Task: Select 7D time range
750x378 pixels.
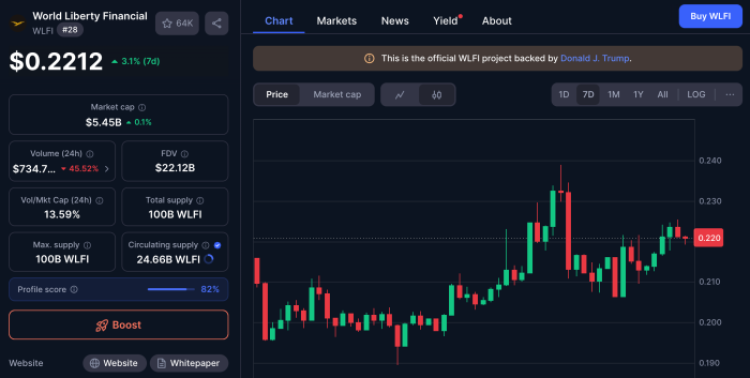Action: 588,95
